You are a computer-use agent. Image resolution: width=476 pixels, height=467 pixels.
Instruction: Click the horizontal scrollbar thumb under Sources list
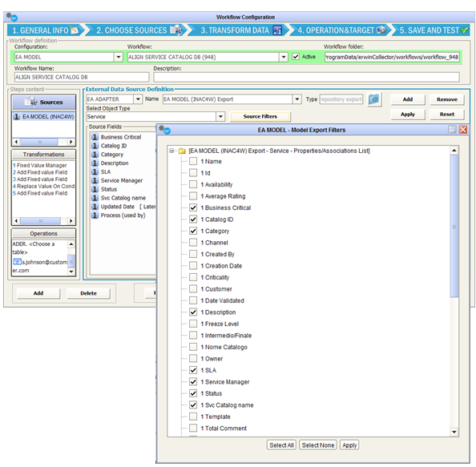click(39, 142)
